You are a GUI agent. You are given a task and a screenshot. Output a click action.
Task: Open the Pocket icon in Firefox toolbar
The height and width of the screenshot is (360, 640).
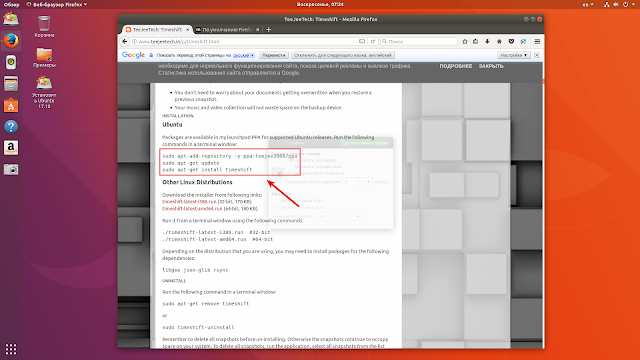click(x=511, y=41)
